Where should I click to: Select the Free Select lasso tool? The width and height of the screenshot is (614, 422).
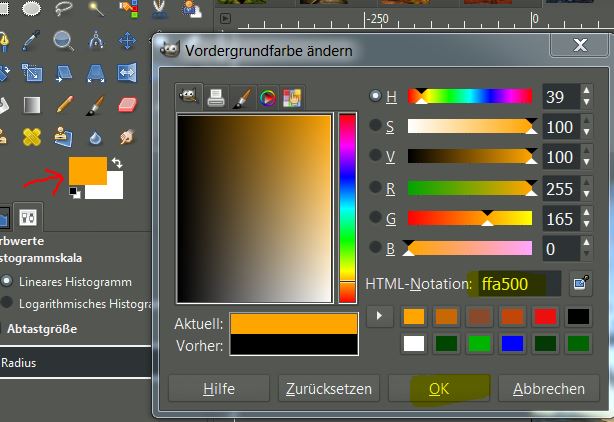pos(63,8)
